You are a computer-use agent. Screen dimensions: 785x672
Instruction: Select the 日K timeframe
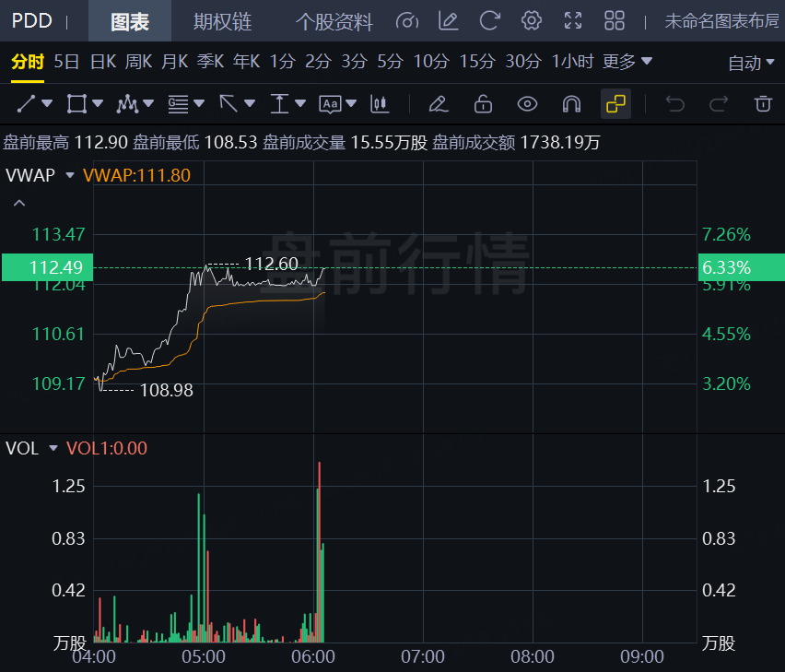click(x=103, y=62)
